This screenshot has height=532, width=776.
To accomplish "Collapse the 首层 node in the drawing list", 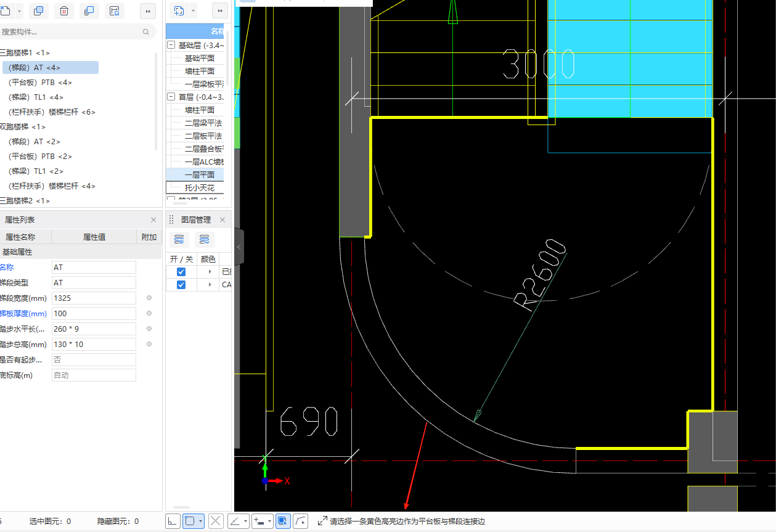I will (171, 97).
